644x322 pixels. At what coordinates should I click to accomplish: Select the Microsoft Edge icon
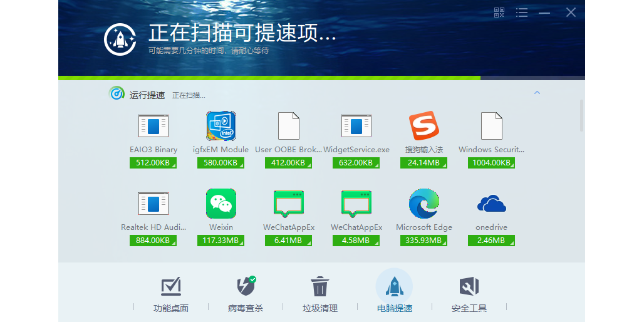[x=424, y=204]
